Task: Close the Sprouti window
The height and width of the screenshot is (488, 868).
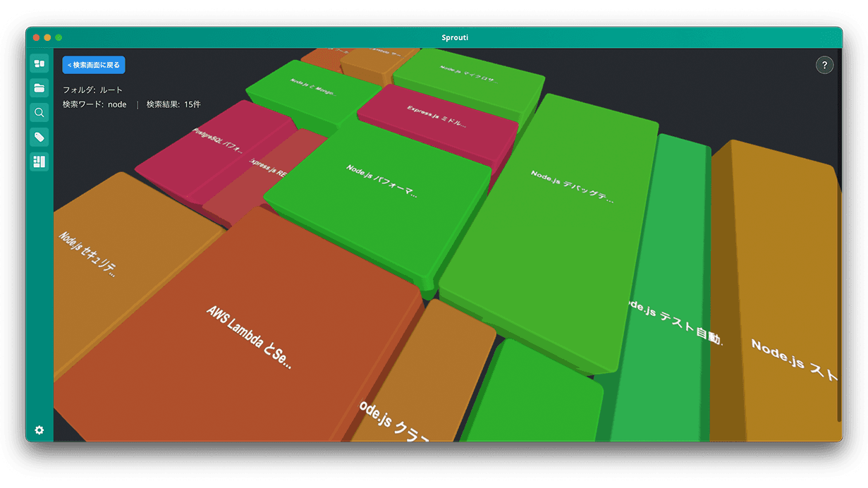Action: (x=37, y=37)
